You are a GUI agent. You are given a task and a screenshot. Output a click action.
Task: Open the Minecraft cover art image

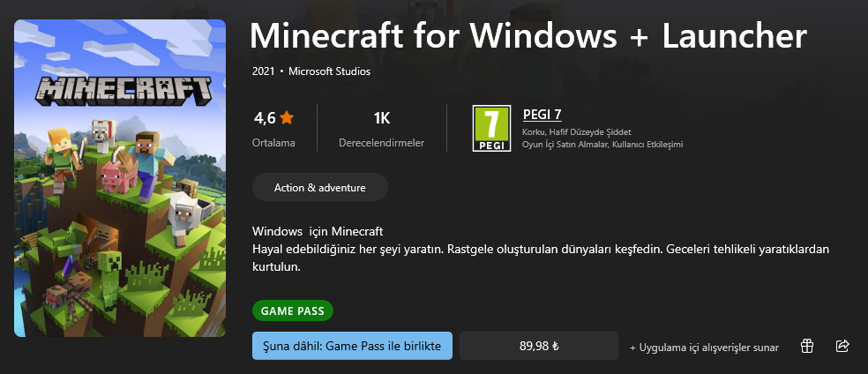coord(120,178)
